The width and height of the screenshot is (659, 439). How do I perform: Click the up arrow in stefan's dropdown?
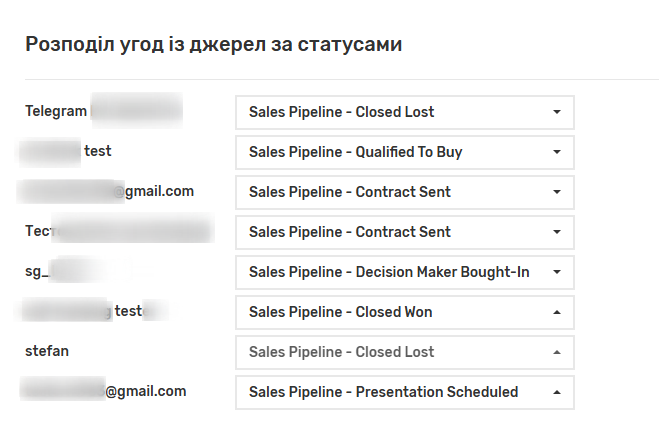tap(557, 352)
